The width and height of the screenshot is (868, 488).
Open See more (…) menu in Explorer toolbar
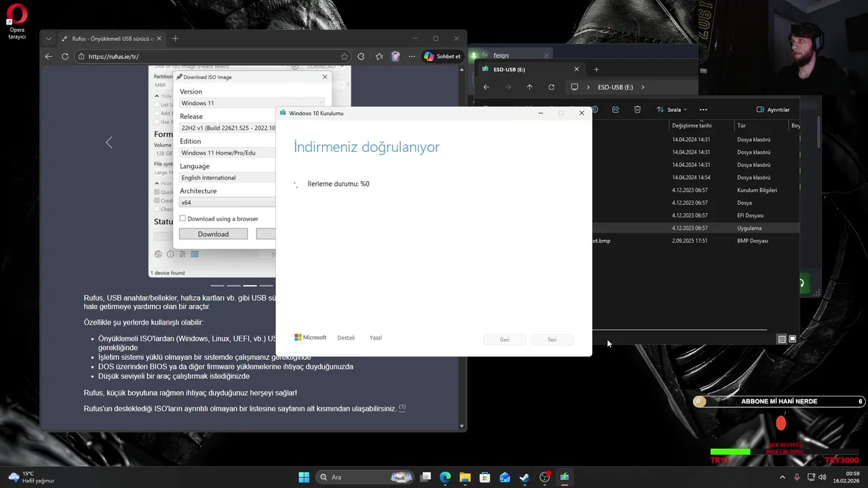coord(703,109)
